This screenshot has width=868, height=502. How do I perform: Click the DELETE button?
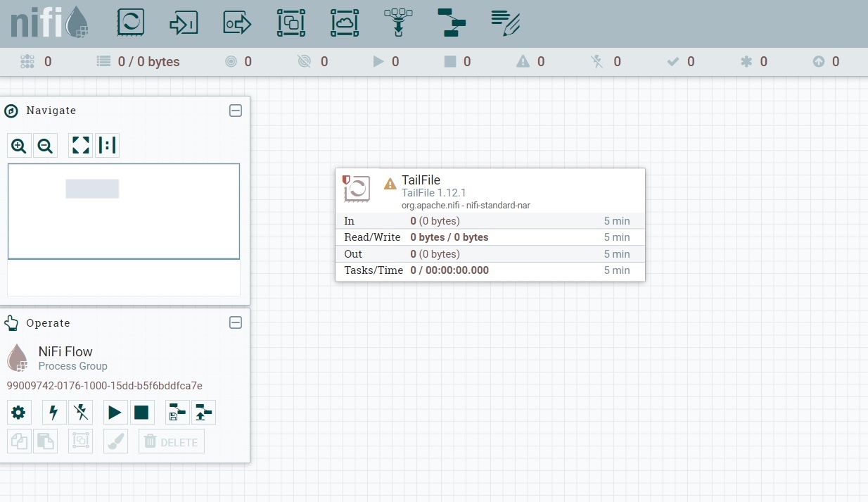tap(172, 441)
